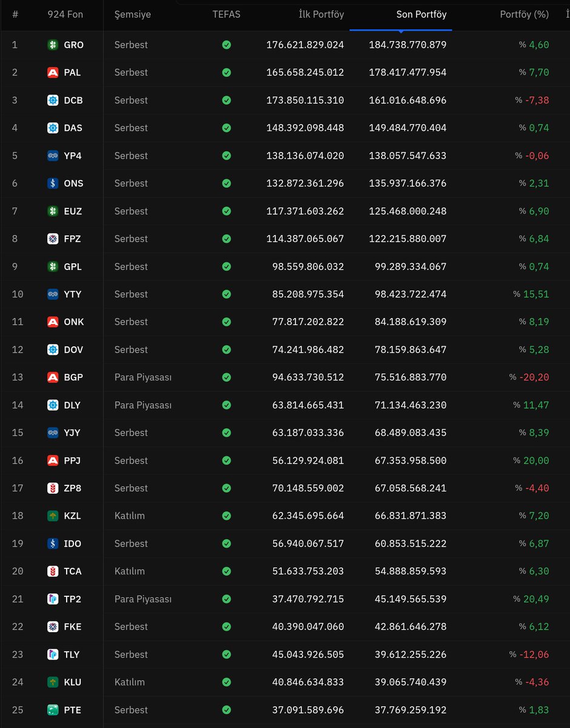
Task: Click Katılım label in KLU row
Action: pos(130,682)
